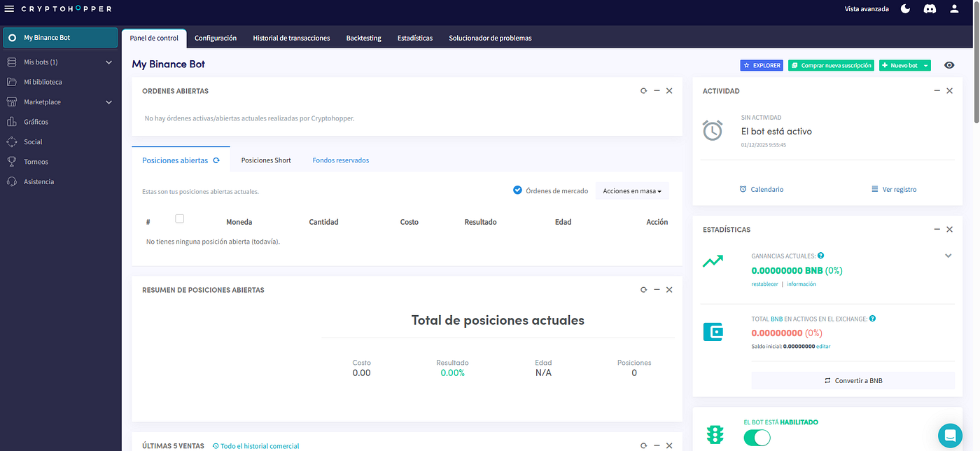Image resolution: width=980 pixels, height=451 pixels.
Task: Refresh the Últimas 5 ventas panel
Action: pos(644,445)
